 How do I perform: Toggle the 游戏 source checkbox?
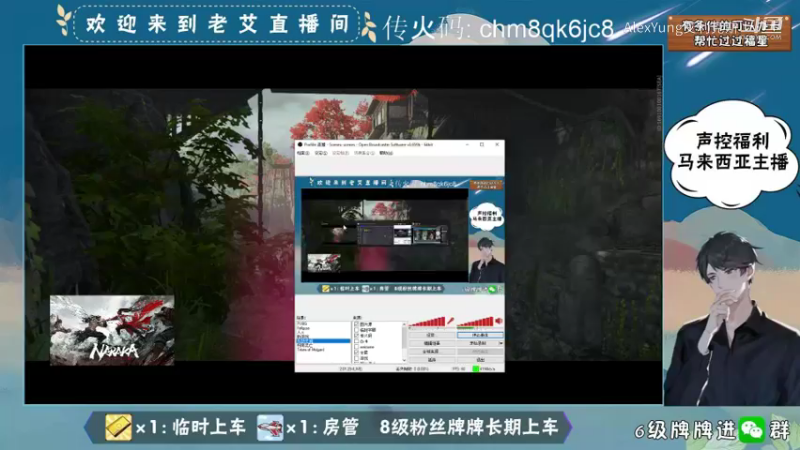(x=356, y=358)
